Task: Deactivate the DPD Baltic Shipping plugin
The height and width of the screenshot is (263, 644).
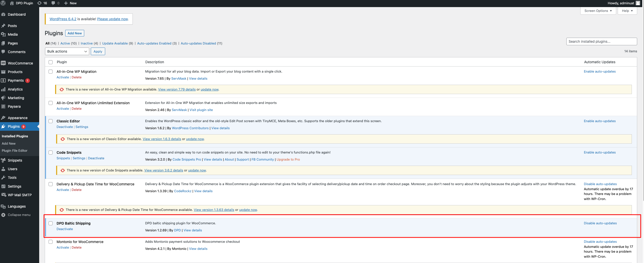Action: point(65,229)
